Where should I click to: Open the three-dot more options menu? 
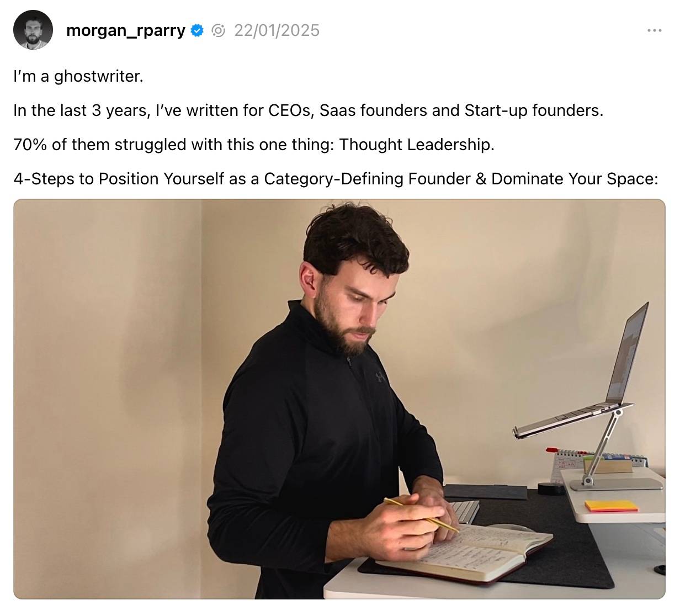(654, 30)
